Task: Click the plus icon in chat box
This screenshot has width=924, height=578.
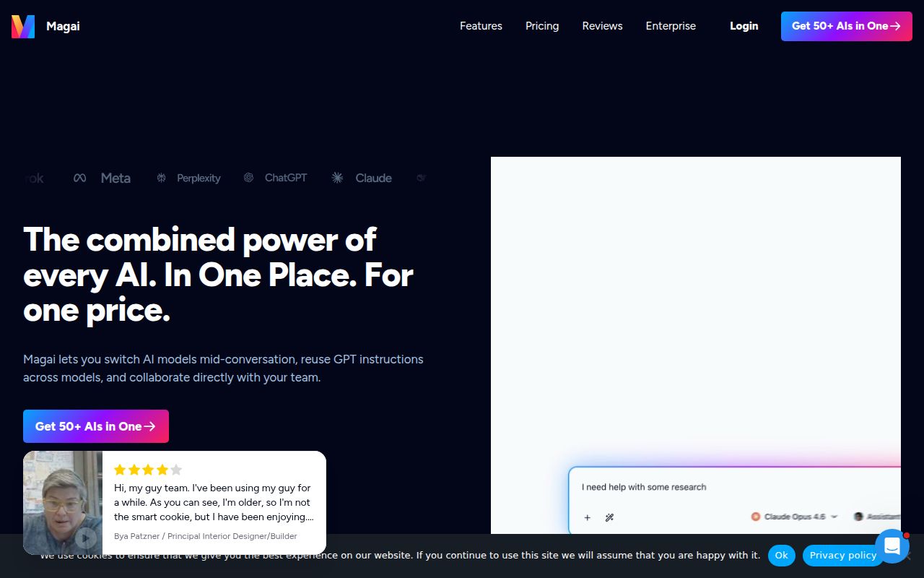Action: [x=588, y=517]
